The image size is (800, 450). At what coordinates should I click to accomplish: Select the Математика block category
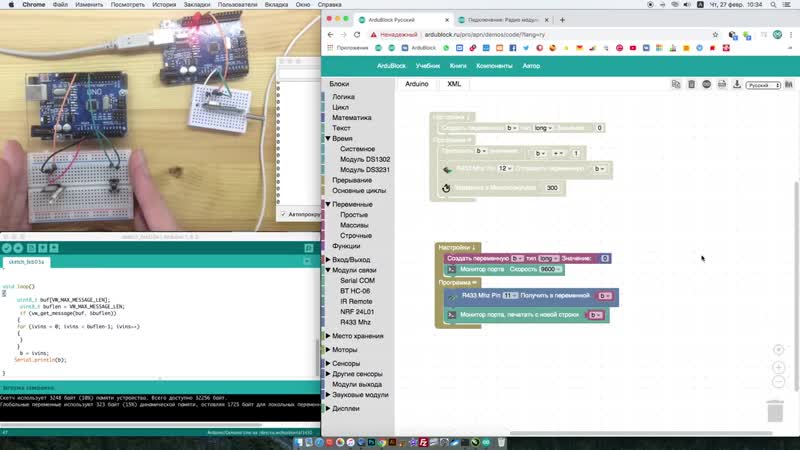(352, 117)
